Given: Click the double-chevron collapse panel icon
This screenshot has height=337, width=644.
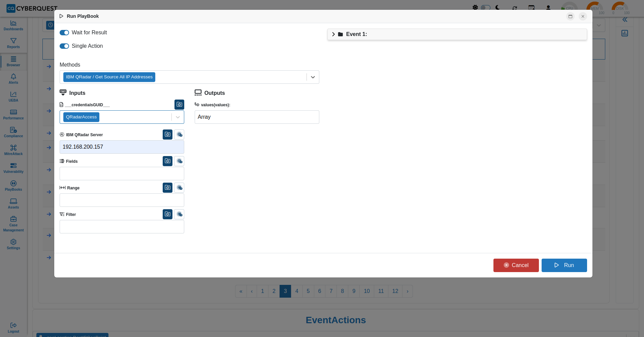Looking at the screenshot, I should (x=625, y=20).
